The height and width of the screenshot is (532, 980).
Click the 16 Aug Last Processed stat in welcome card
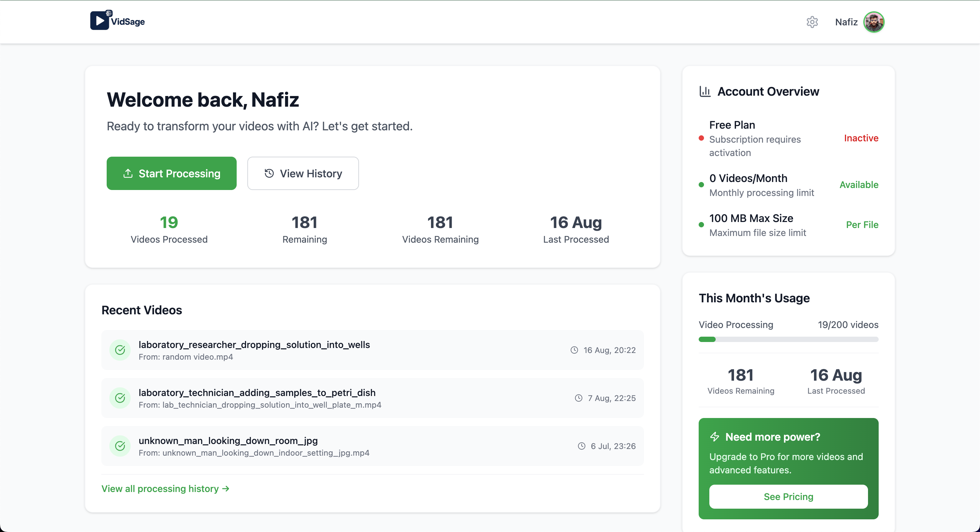coord(576,229)
